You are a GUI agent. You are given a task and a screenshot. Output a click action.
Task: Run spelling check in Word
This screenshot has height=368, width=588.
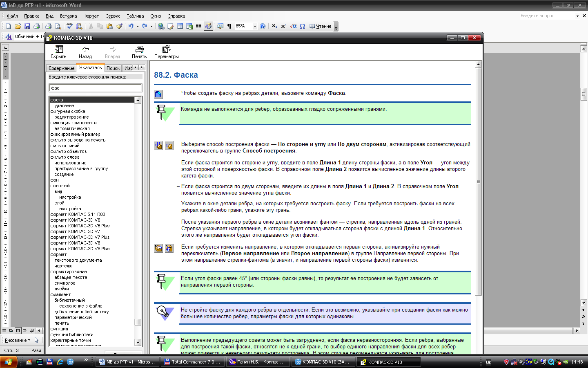69,26
